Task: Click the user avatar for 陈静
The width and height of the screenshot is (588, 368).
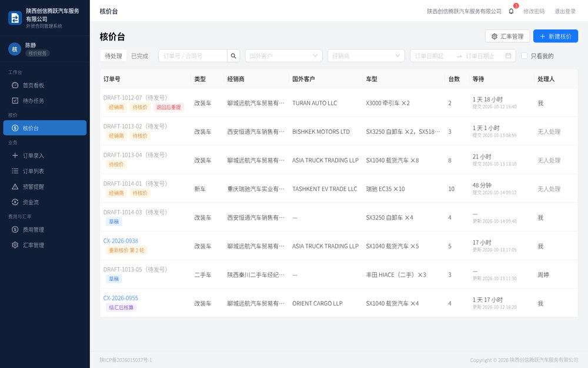Action: click(x=15, y=49)
